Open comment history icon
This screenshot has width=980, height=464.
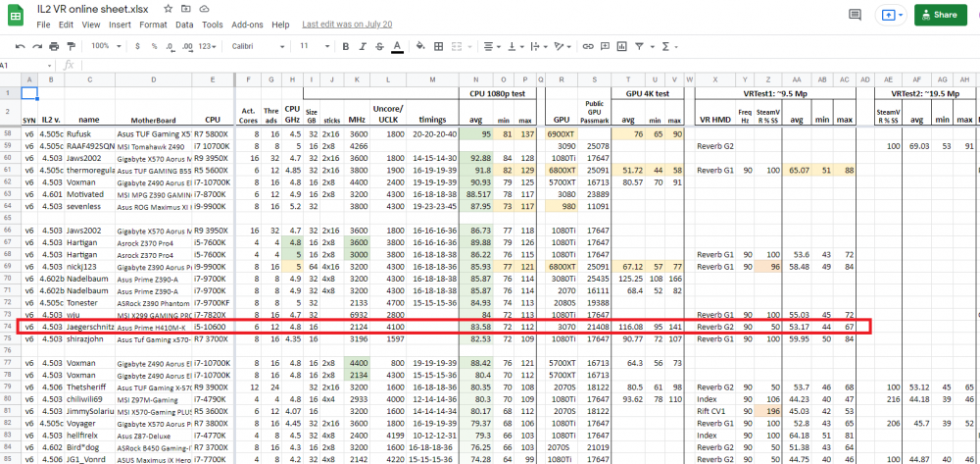(855, 15)
